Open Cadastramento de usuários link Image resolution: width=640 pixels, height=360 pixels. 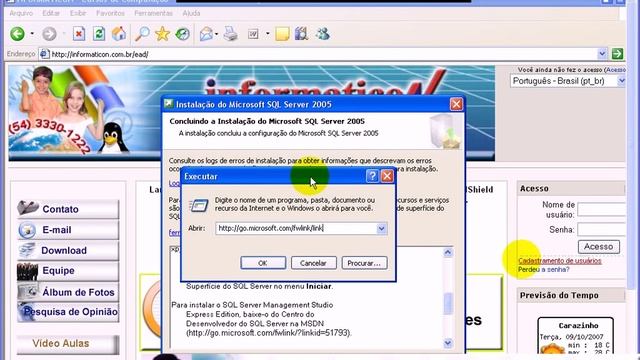560,260
